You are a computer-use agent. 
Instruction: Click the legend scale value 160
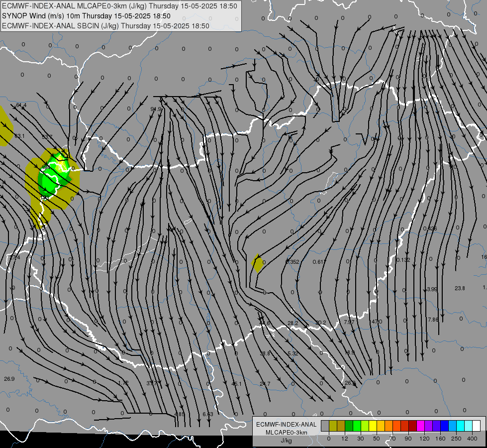pyautogui.click(x=440, y=439)
